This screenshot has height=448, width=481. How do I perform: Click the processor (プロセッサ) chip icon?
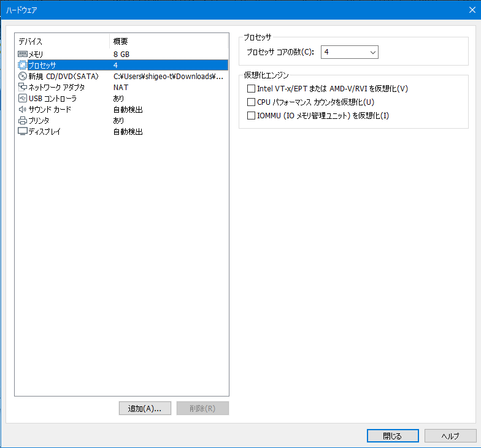click(x=22, y=65)
